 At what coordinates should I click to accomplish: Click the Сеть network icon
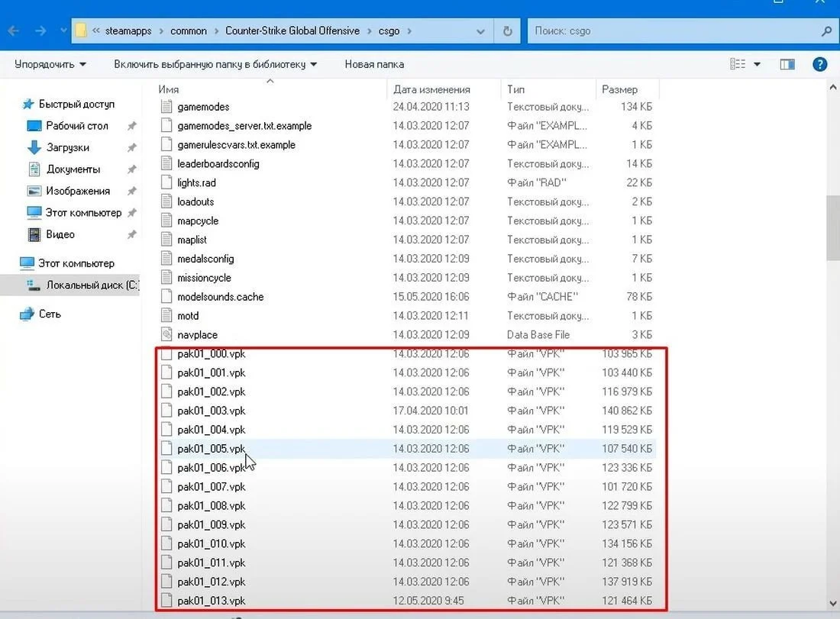click(27, 314)
